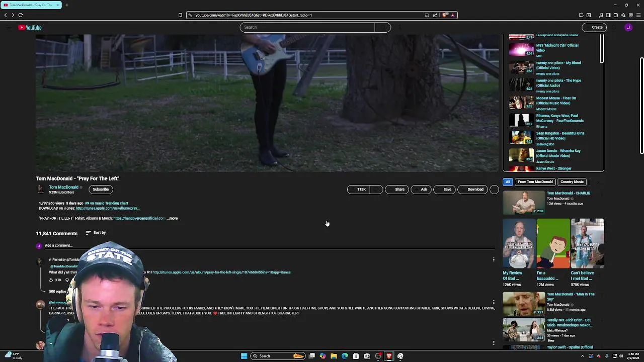Show hidden taskbar tray icons chevron

coord(583,356)
